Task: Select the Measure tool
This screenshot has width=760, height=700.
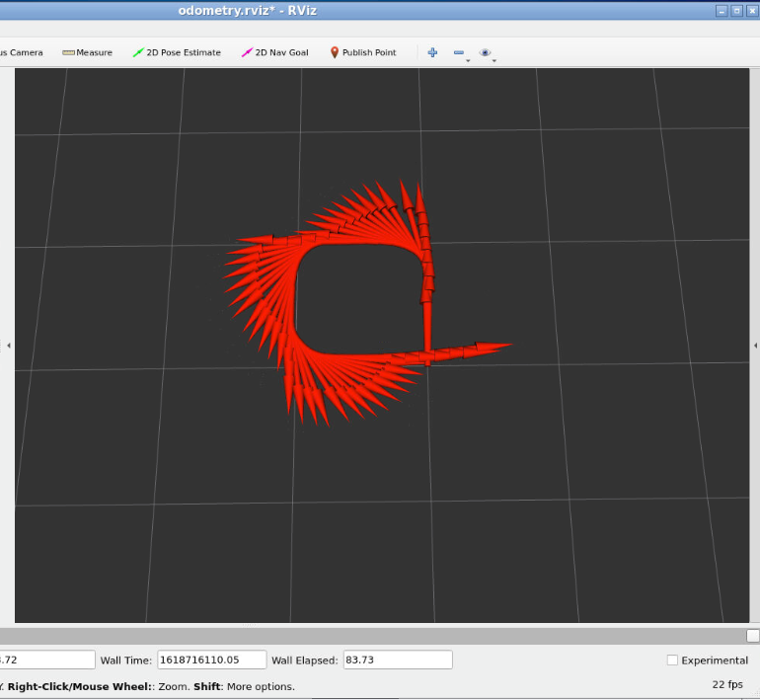Action: [87, 52]
